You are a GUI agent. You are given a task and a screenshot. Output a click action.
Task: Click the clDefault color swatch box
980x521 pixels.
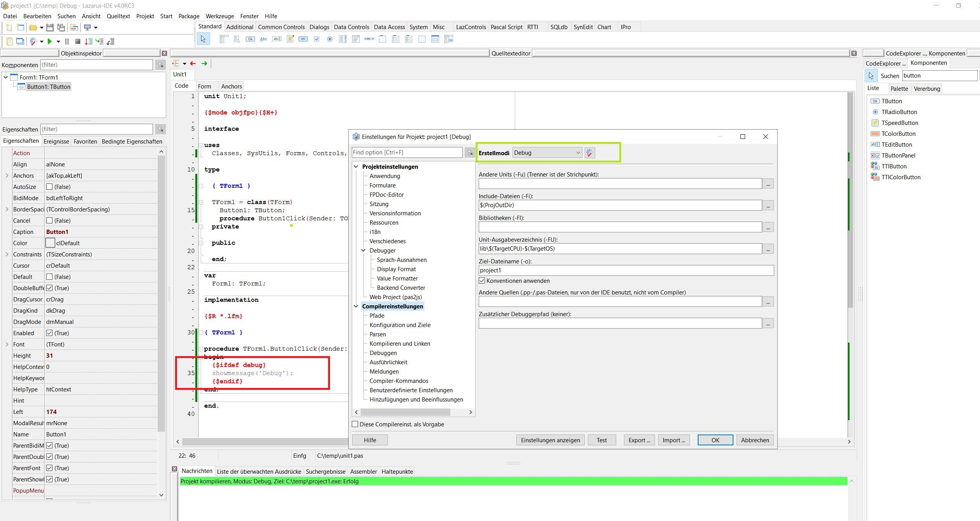pyautogui.click(x=50, y=243)
